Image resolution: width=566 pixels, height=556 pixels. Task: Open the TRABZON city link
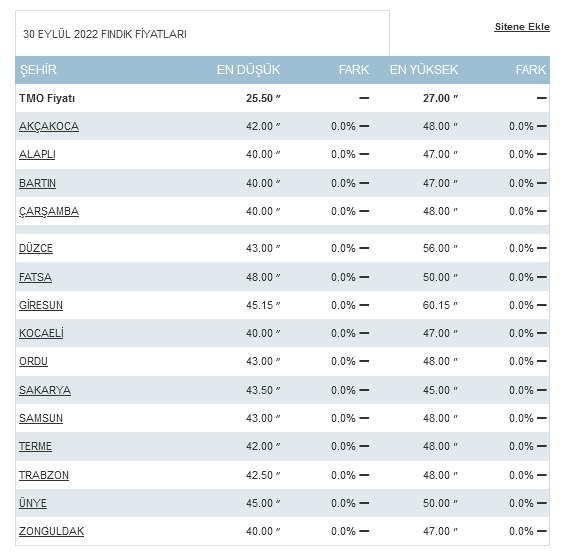44,475
